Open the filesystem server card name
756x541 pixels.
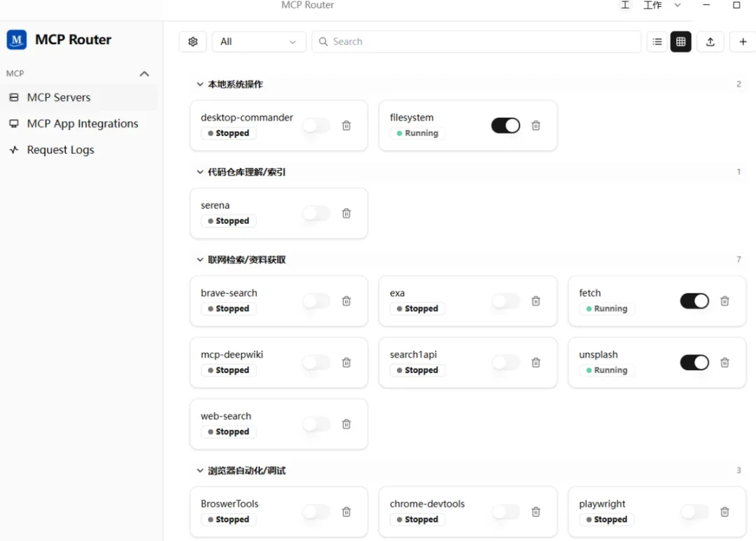(412, 117)
